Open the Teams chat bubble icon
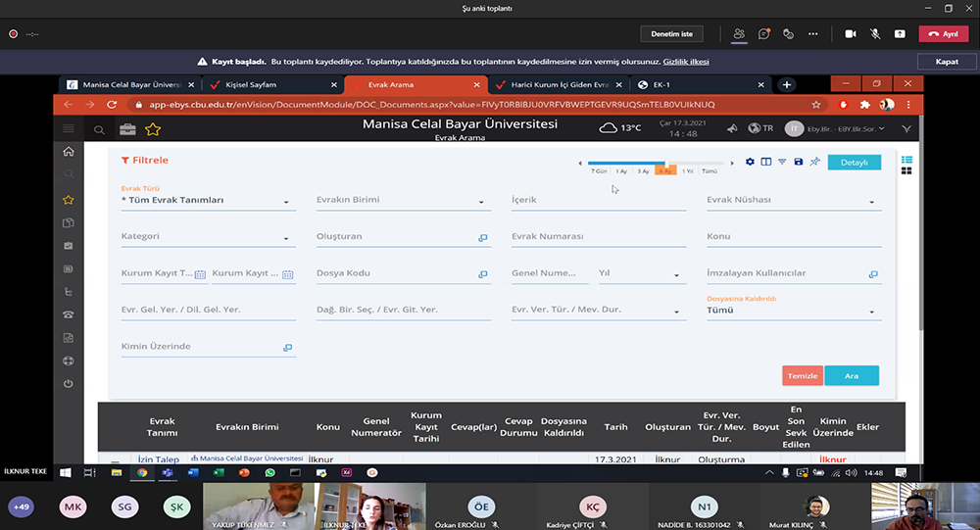The image size is (980, 530). 763,33
